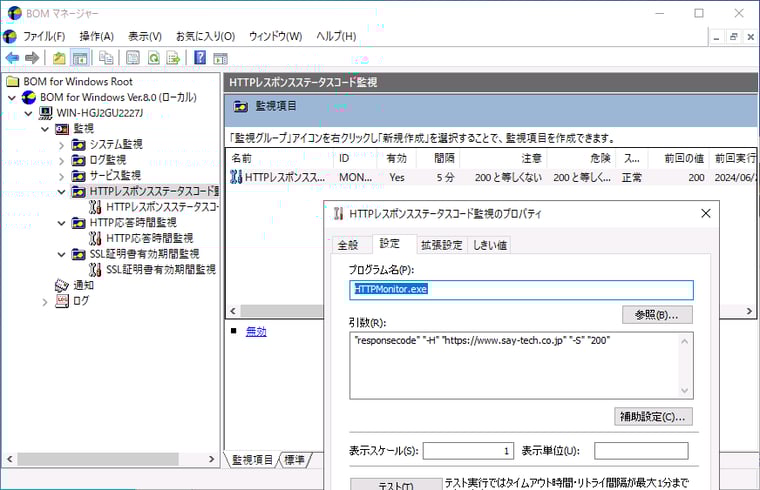Screen dimensions: 760x490
Task: Toggle the console tree pane icon
Action: pos(79,58)
